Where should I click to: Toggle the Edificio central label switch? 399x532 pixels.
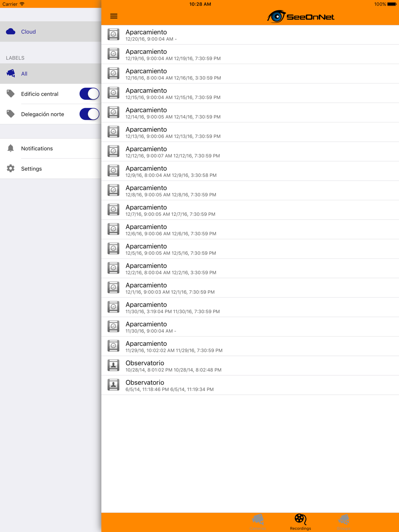(x=89, y=94)
